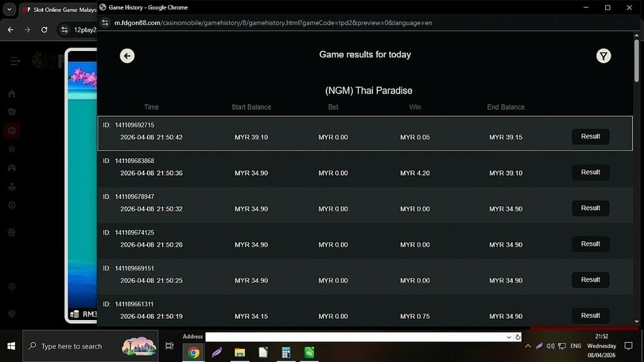The height and width of the screenshot is (362, 644).
Task: Open the hamburger menu on 12Play site
Action: 15,61
